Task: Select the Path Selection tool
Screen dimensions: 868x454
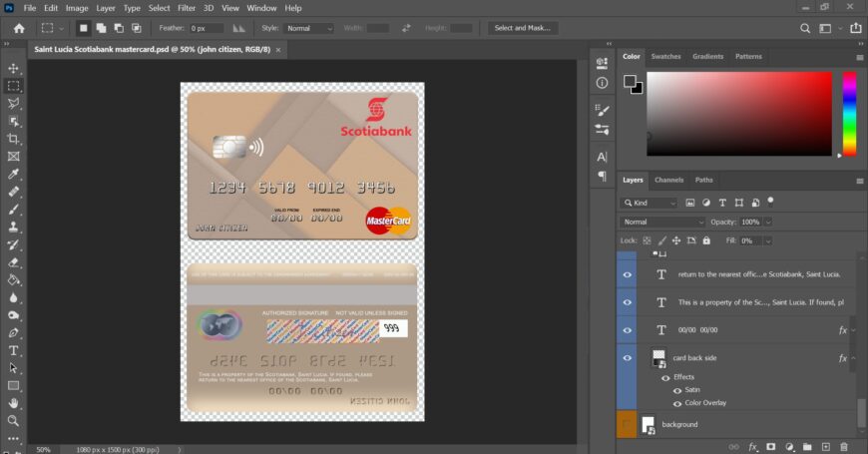Action: (x=13, y=368)
